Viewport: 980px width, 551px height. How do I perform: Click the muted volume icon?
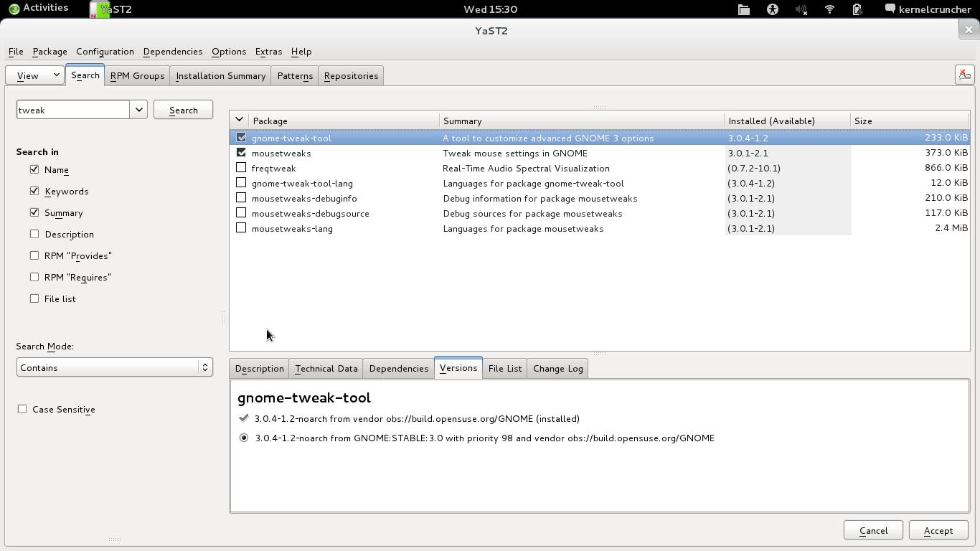click(801, 9)
